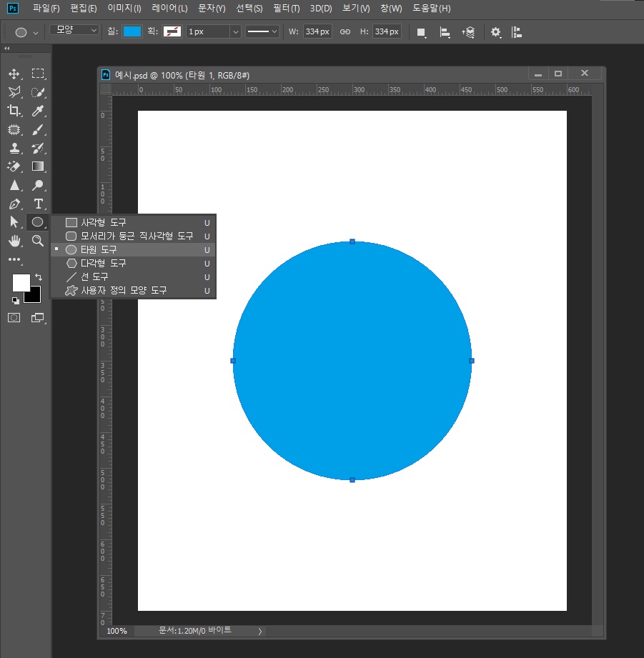
Task: Open the 필터(T) menu
Action: click(x=287, y=9)
